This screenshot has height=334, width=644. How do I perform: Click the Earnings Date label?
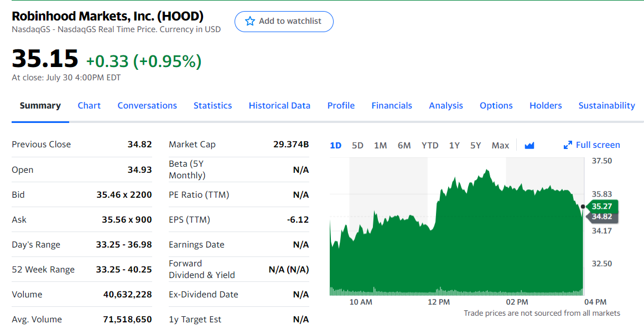pos(196,245)
